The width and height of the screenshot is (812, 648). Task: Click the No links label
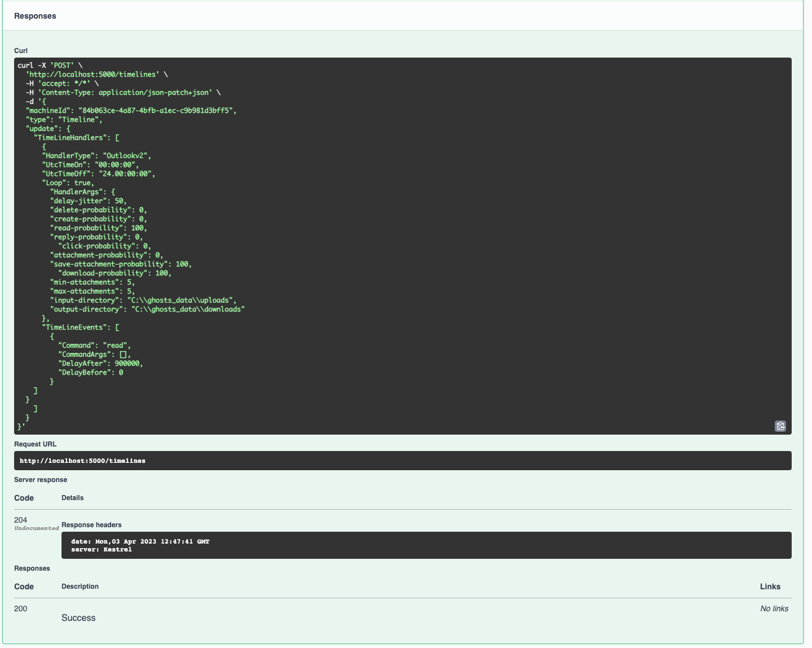coord(775,608)
